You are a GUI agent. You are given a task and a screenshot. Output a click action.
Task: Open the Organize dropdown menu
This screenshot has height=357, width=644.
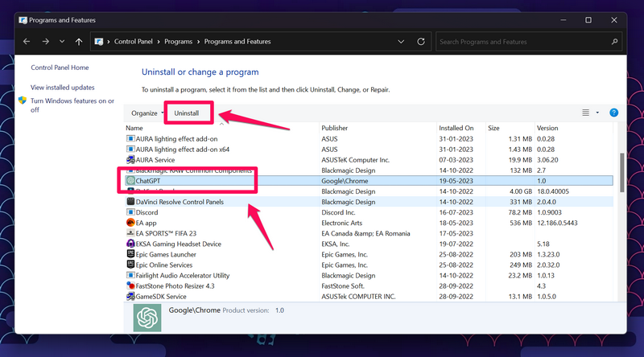click(x=147, y=113)
